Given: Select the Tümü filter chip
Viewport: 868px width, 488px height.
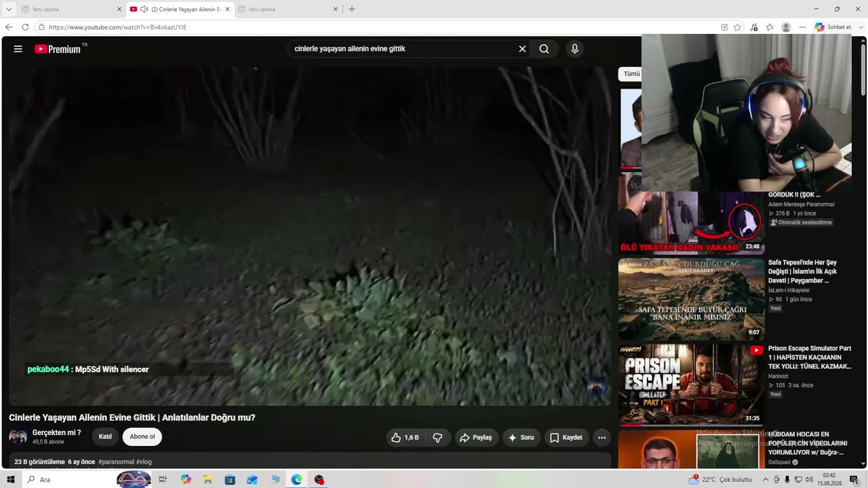Looking at the screenshot, I should click(x=631, y=74).
